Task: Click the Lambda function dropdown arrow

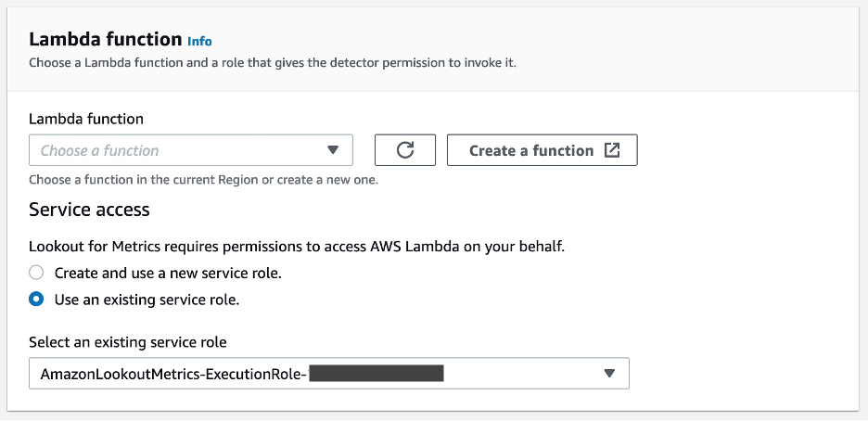Action: (x=334, y=150)
